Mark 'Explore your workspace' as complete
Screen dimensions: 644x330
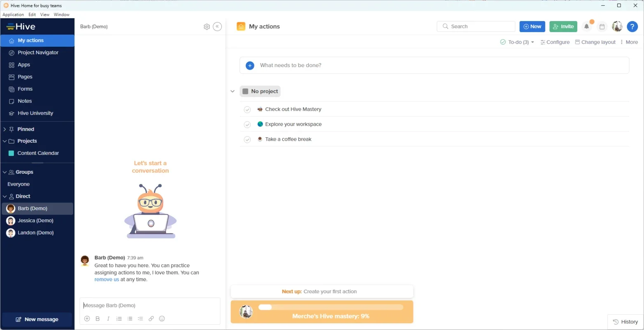[x=247, y=125]
